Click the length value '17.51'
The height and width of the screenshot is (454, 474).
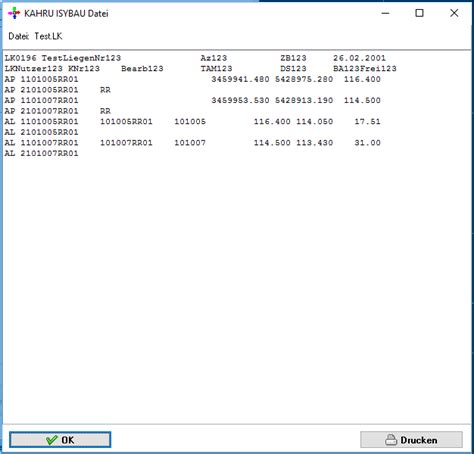pyautogui.click(x=367, y=122)
